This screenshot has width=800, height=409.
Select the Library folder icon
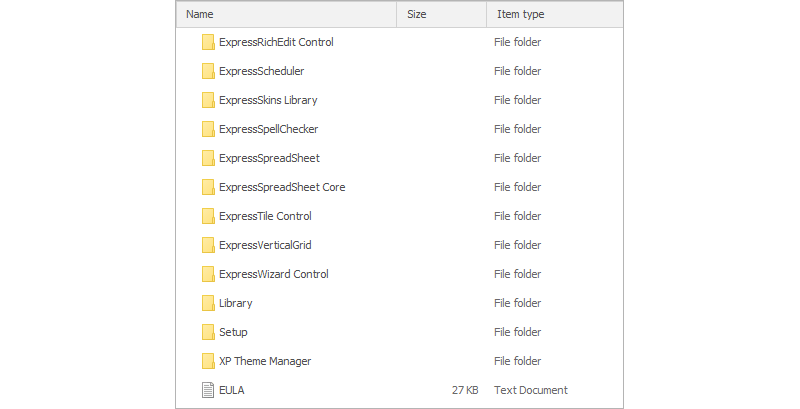pos(208,303)
